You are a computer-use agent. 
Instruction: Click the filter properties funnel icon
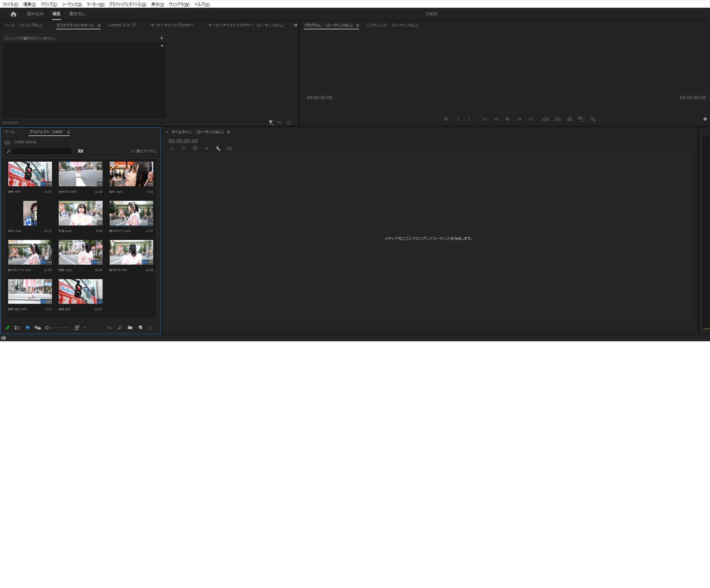coord(271,123)
